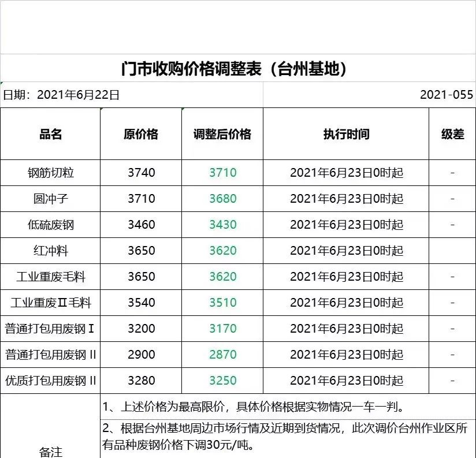Click original price 3740
Screen dimensions: 476x458
point(141,172)
